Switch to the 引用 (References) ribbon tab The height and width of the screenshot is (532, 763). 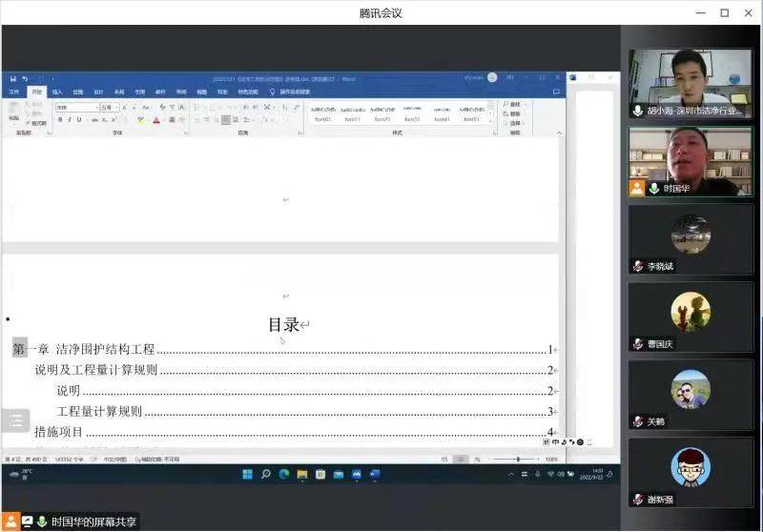coord(139,92)
